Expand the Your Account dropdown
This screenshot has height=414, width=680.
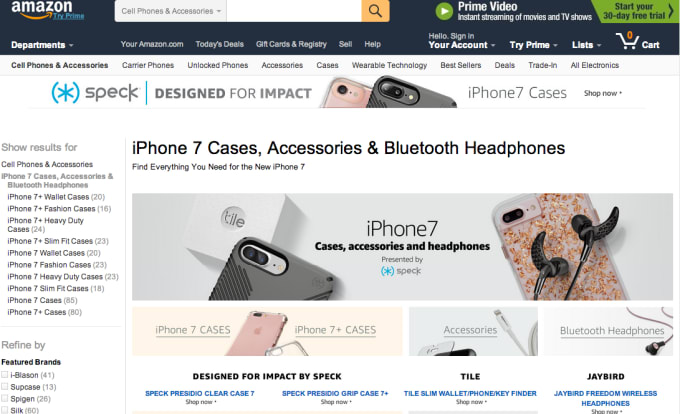[x=461, y=45]
